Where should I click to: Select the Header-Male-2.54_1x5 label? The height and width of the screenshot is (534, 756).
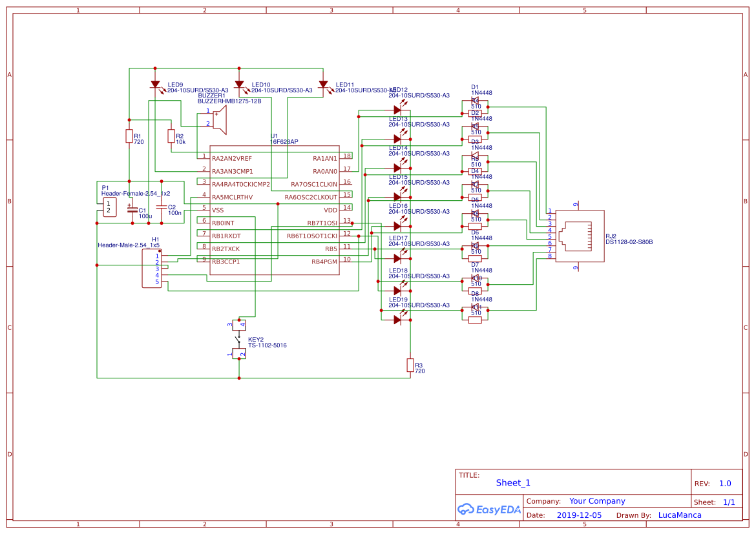click(129, 245)
